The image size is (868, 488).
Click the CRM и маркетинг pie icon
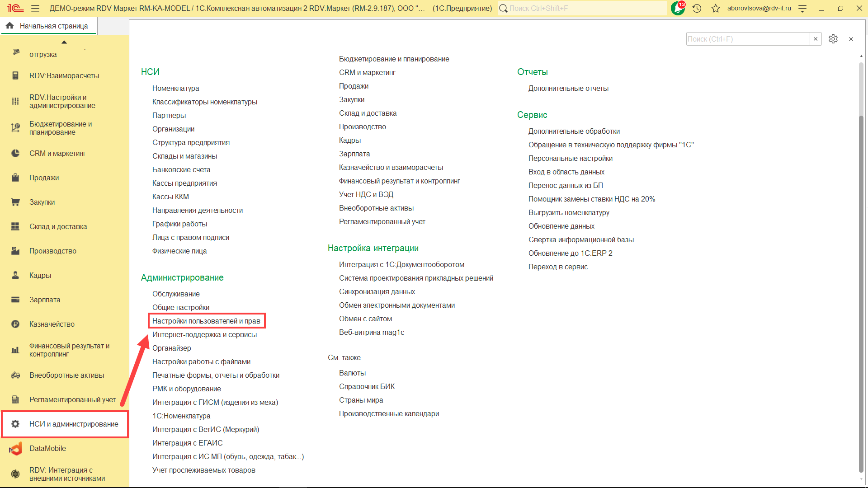pyautogui.click(x=15, y=153)
